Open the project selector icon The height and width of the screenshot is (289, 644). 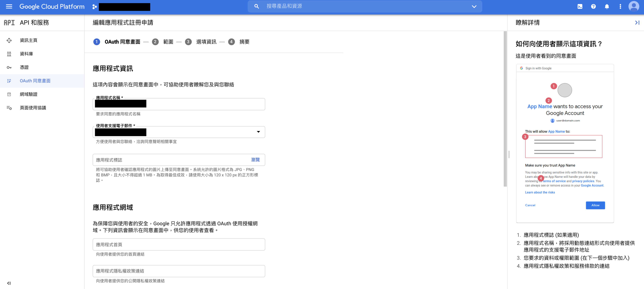point(94,7)
